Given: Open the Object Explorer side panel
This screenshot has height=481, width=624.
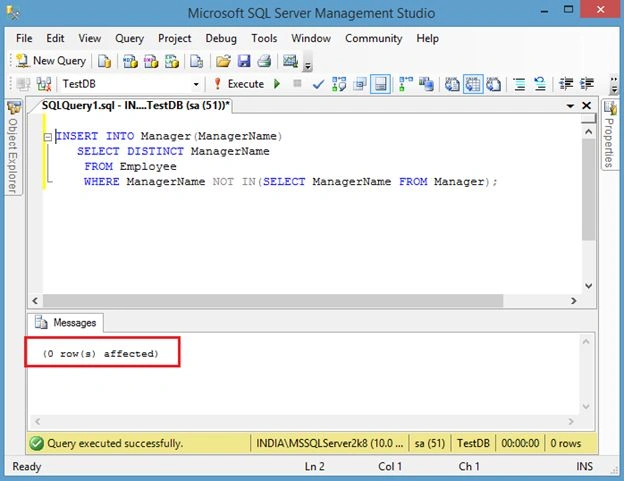Looking at the screenshot, I should [x=13, y=148].
